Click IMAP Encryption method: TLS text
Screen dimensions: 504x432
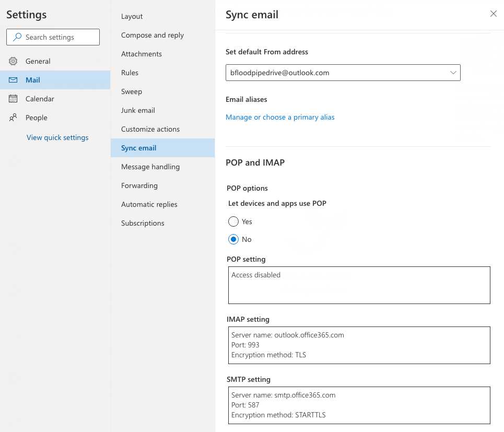coord(269,355)
